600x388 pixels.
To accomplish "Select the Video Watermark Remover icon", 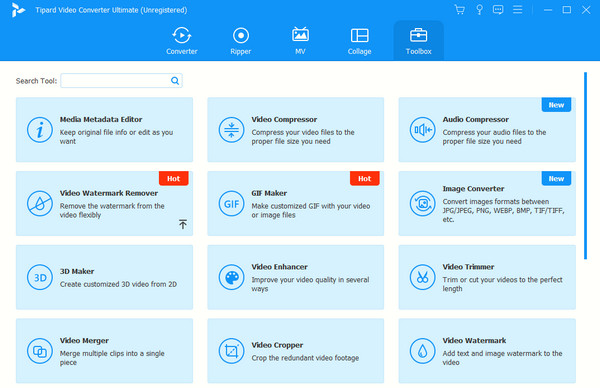I will point(40,204).
